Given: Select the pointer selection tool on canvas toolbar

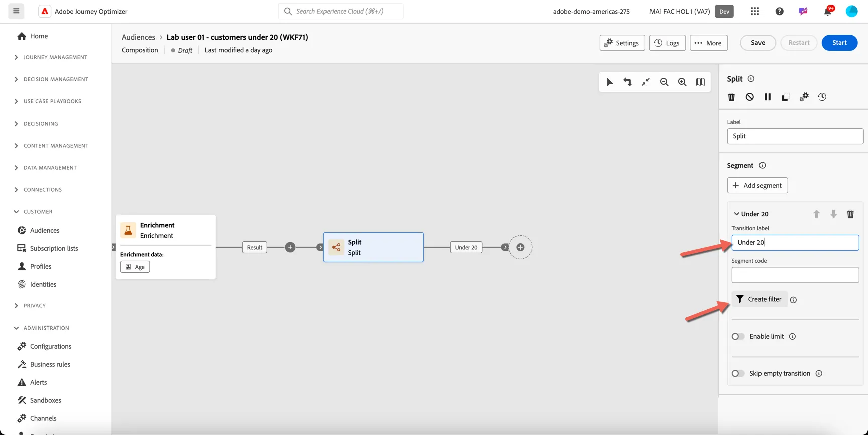Looking at the screenshot, I should [x=610, y=82].
